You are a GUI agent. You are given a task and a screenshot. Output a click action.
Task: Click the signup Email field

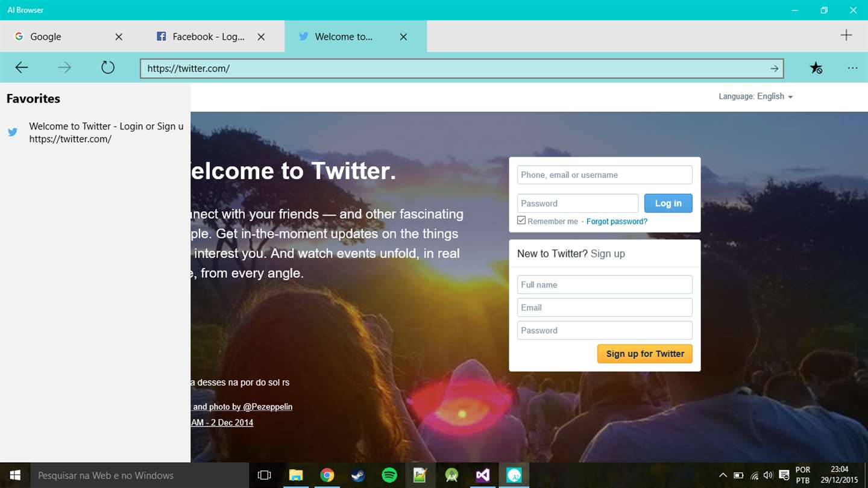pyautogui.click(x=605, y=307)
